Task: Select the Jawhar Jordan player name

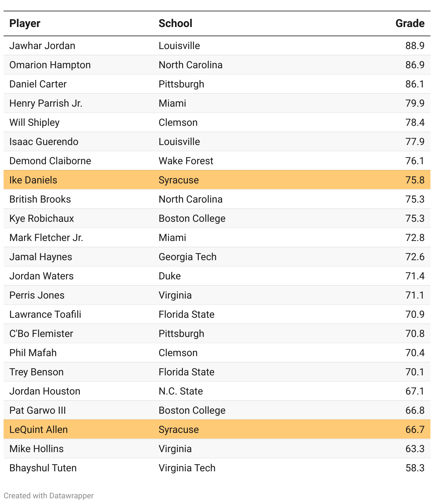Action: click(42, 46)
